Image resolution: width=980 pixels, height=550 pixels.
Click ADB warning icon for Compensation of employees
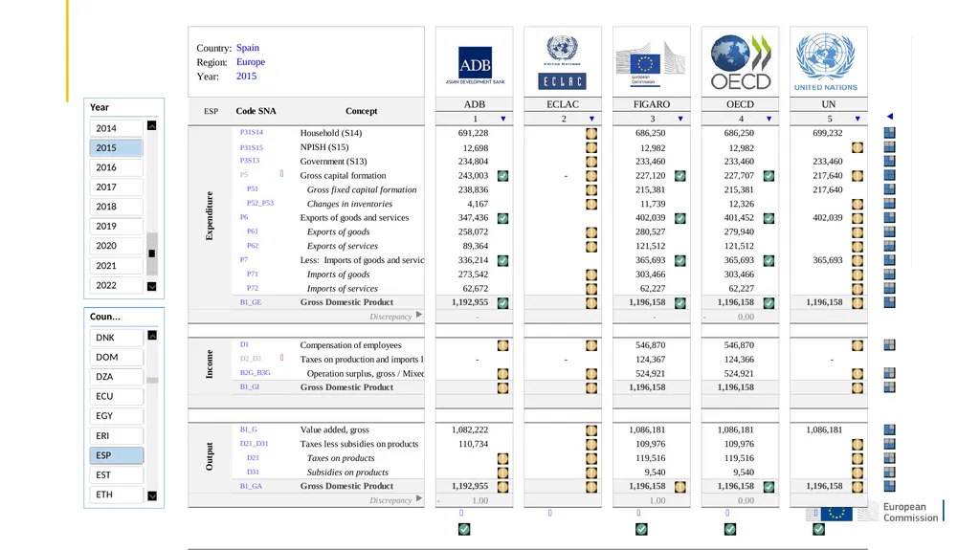[503, 345]
